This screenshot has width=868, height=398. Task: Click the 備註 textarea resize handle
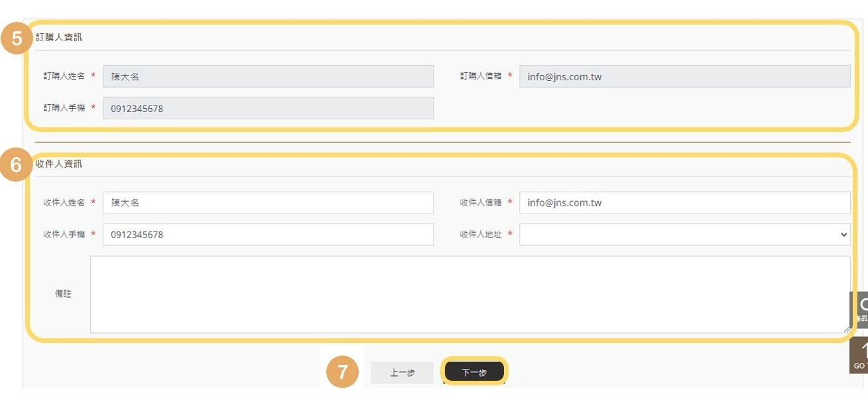(845, 328)
